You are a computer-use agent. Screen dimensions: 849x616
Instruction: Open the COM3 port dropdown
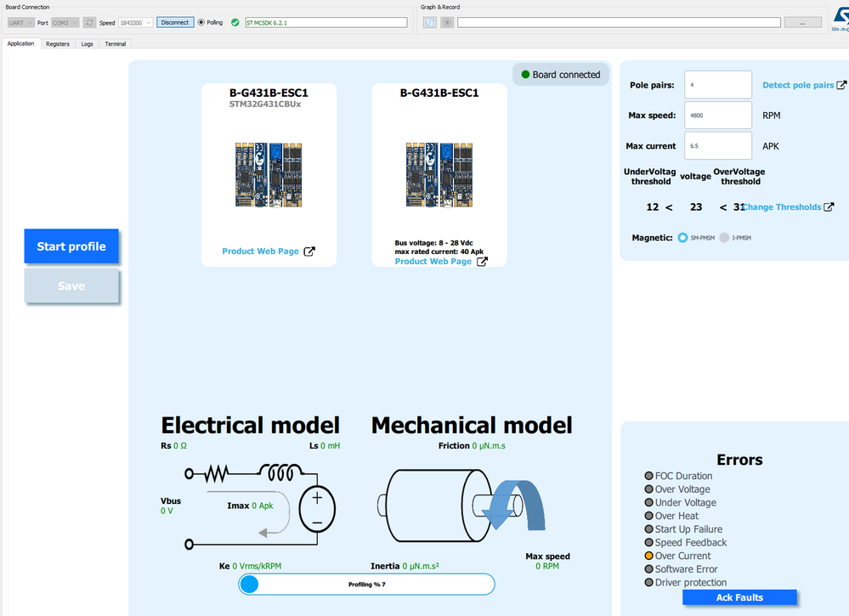[x=65, y=23]
